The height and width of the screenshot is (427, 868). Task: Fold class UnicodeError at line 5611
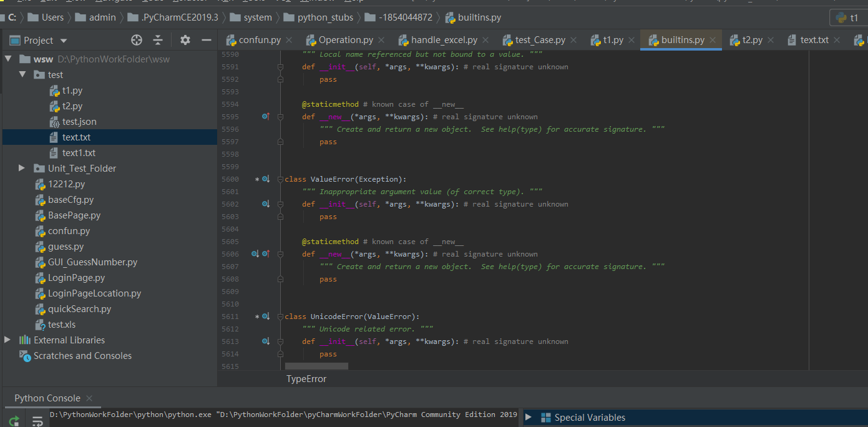[280, 317]
